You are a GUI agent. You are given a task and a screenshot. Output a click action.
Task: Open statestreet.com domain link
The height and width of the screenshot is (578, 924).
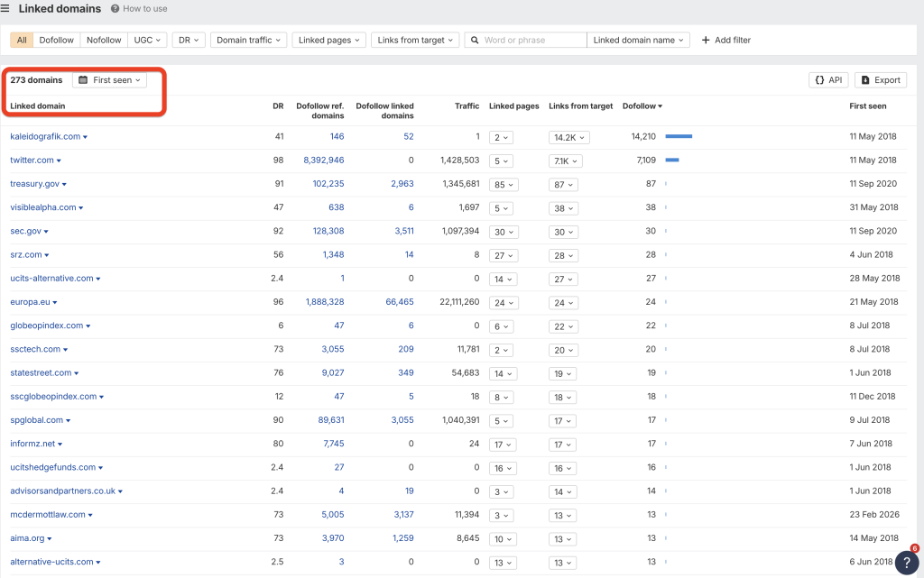[x=41, y=372]
